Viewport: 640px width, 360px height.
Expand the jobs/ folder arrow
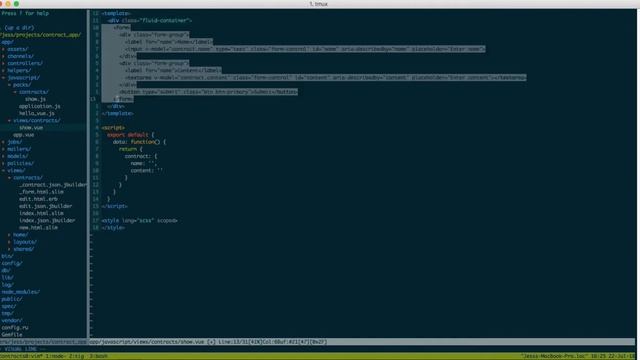[x=3, y=142]
